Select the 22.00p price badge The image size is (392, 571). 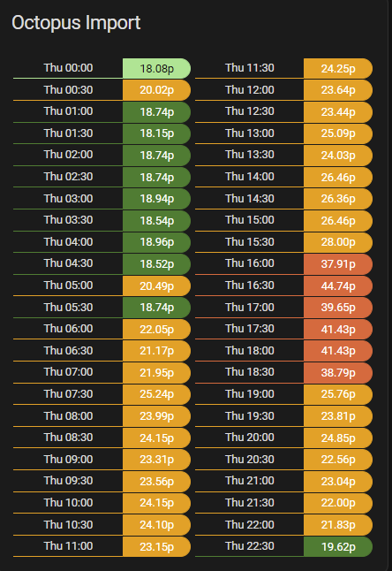tap(338, 503)
